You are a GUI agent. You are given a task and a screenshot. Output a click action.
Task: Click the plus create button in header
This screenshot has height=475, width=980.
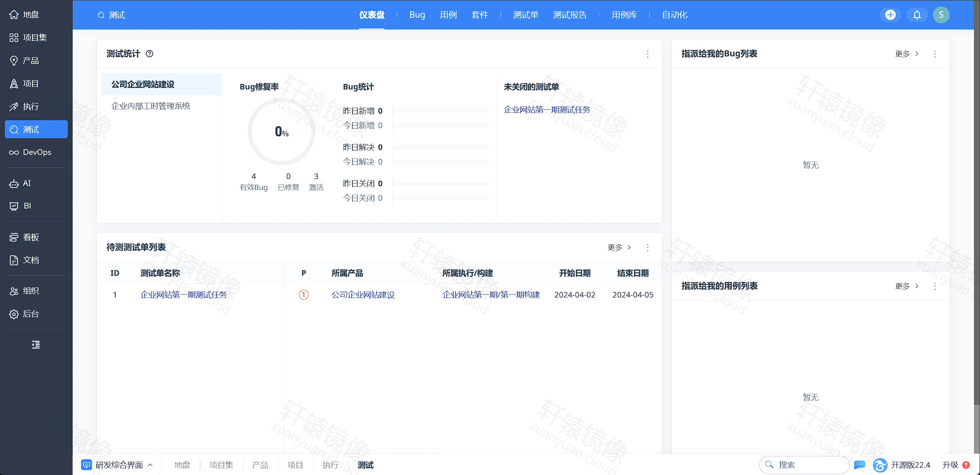(x=890, y=15)
